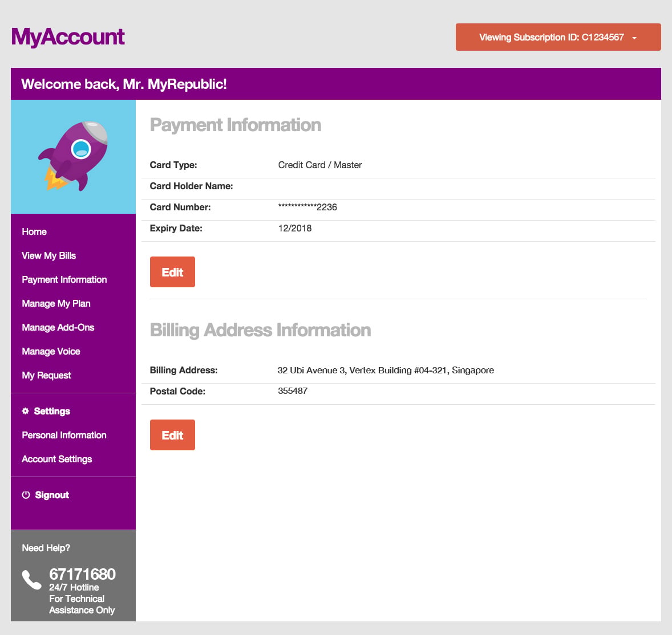Viewport: 672px width, 635px height.
Task: Sign out via Signout link
Action: 52,495
